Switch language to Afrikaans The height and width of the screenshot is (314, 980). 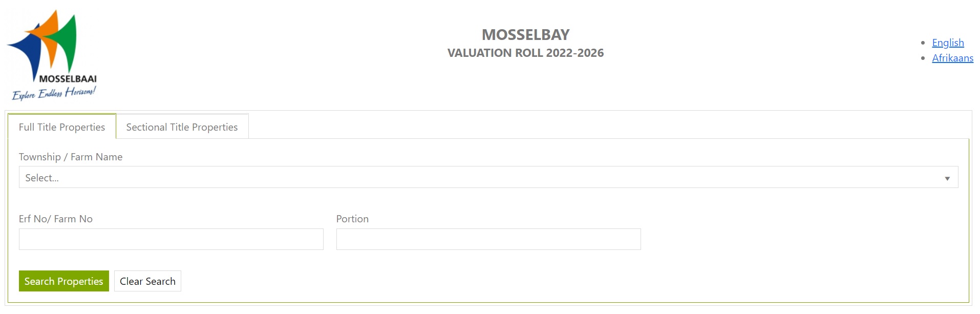(952, 58)
